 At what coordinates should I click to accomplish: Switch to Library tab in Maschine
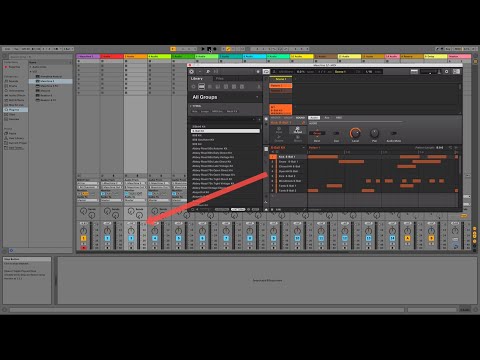197,79
